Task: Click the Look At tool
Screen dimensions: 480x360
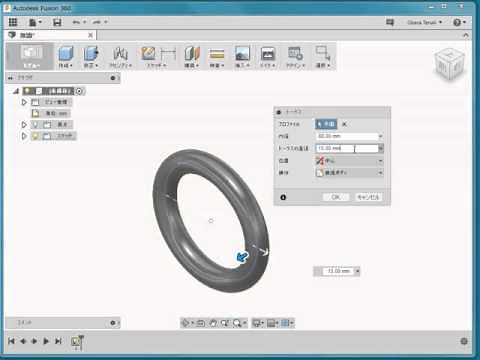Action: coord(201,323)
